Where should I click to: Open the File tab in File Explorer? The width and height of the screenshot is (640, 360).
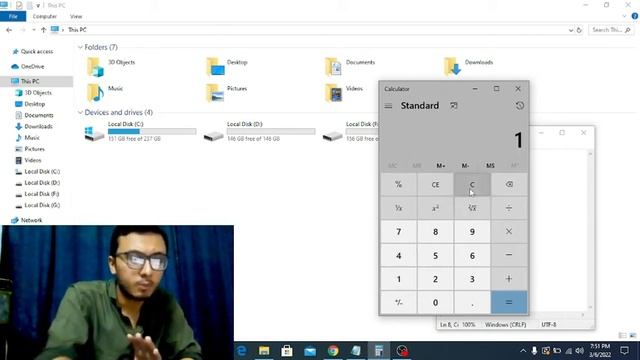13,16
